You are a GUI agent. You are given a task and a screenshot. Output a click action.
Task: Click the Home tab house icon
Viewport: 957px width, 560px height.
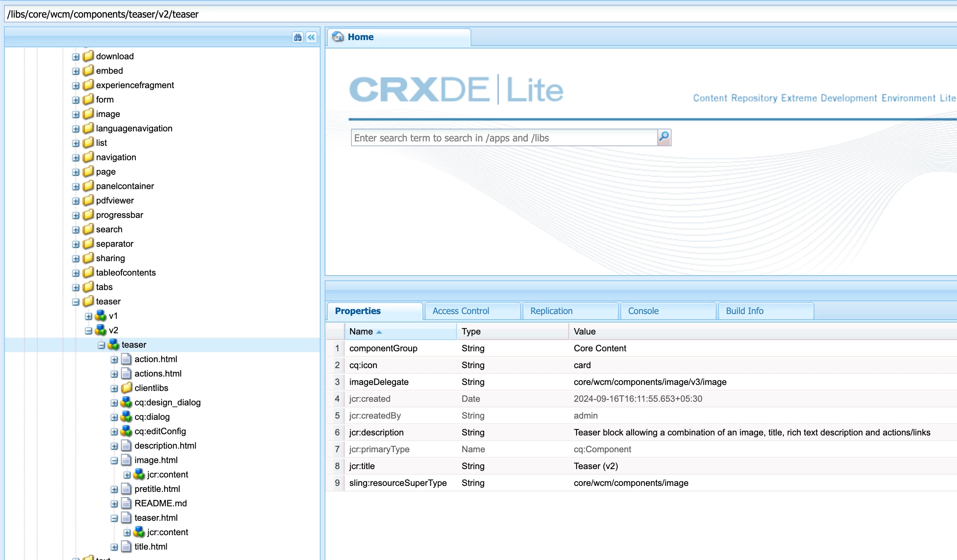point(338,37)
